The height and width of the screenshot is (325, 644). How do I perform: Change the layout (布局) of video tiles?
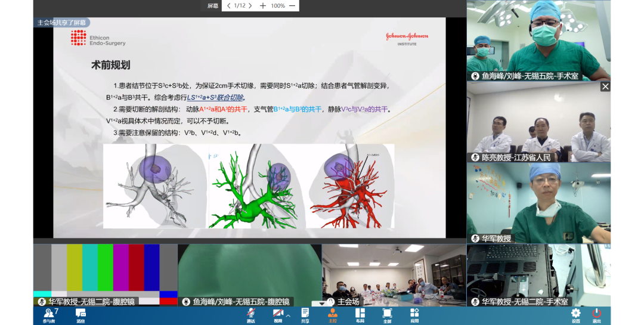pos(360,315)
